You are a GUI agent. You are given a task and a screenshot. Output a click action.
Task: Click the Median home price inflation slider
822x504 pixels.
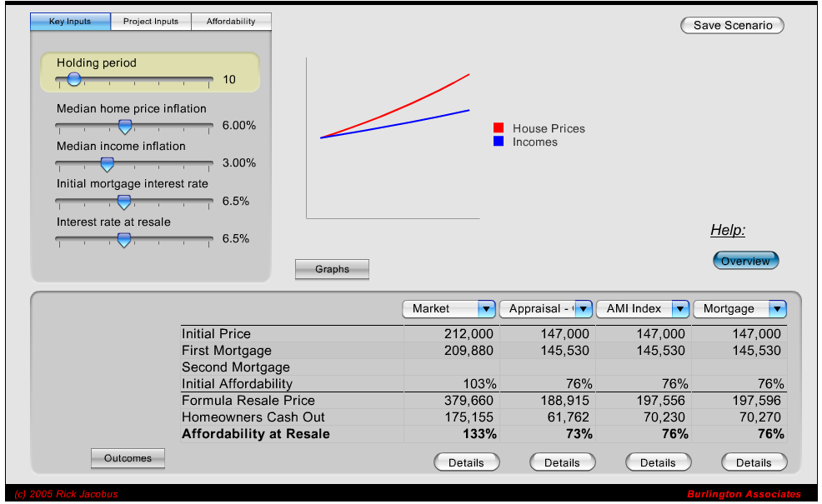coord(125,126)
